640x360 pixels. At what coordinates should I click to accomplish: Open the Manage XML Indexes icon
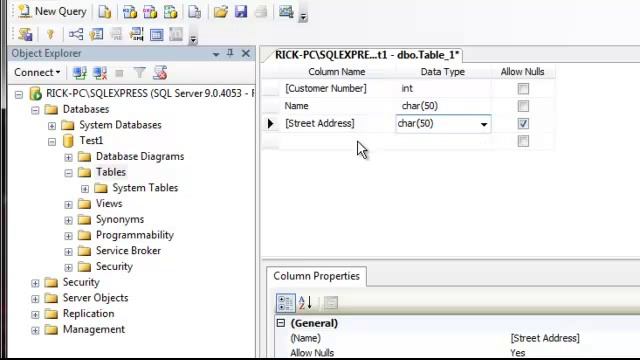point(136,35)
